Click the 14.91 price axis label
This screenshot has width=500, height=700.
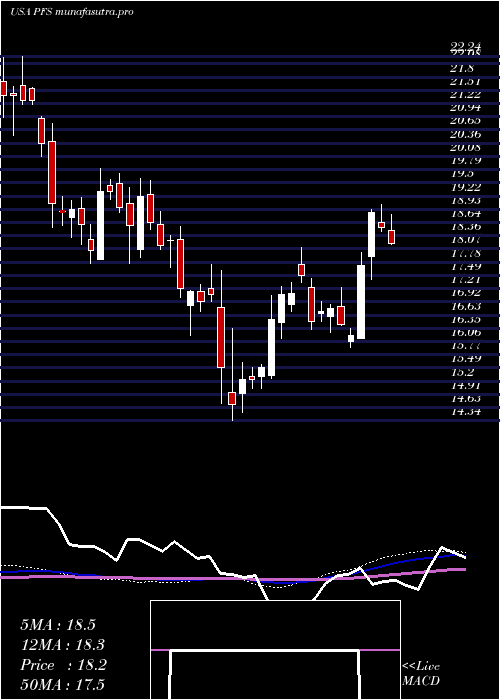pos(465,385)
